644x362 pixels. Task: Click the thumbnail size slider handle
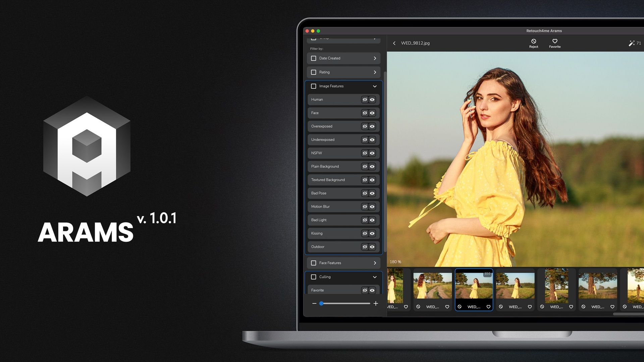321,303
